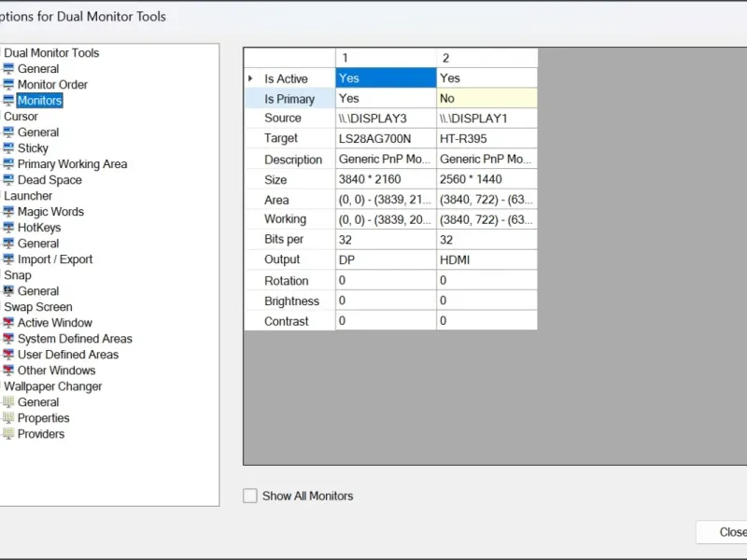747x560 pixels.
Task: Select the Brightness cell for monitor 1
Action: click(x=386, y=301)
